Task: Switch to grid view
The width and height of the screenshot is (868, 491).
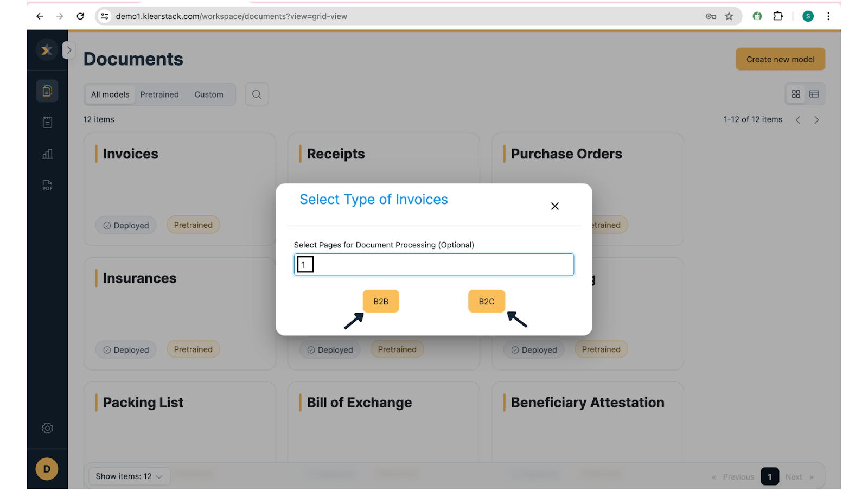Action: tap(796, 94)
